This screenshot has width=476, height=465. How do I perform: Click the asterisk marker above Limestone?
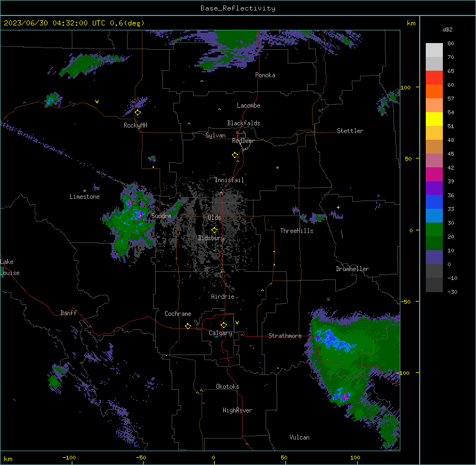[x=84, y=191]
